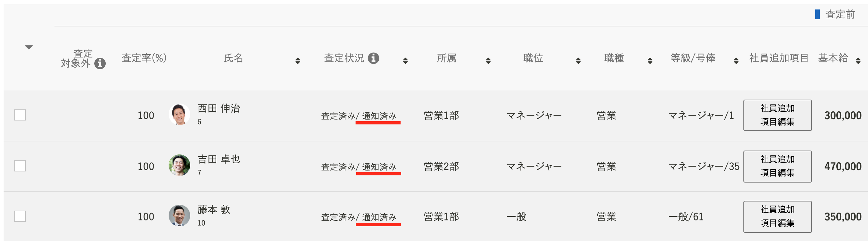868x241 pixels.
Task: Sort the table by 基本給 arrows
Action: point(858,61)
